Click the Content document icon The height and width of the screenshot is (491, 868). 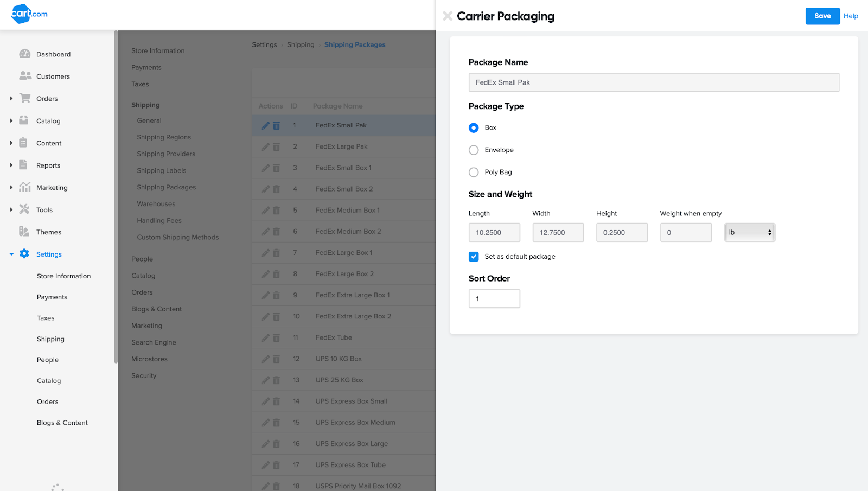23,143
